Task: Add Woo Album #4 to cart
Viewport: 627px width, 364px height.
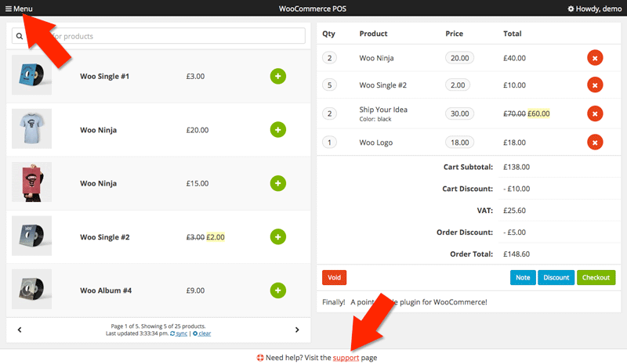Action: (278, 290)
